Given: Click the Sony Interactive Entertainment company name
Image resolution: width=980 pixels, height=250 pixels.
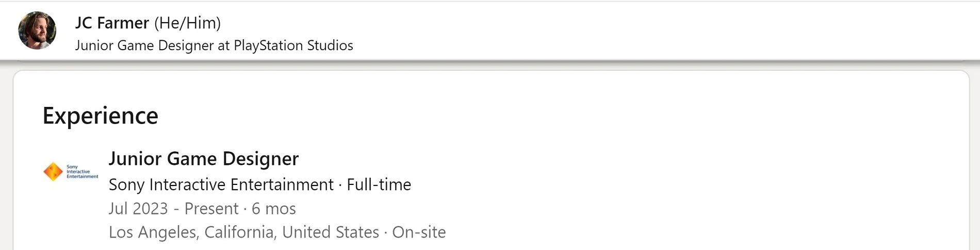Looking at the screenshot, I should [221, 184].
